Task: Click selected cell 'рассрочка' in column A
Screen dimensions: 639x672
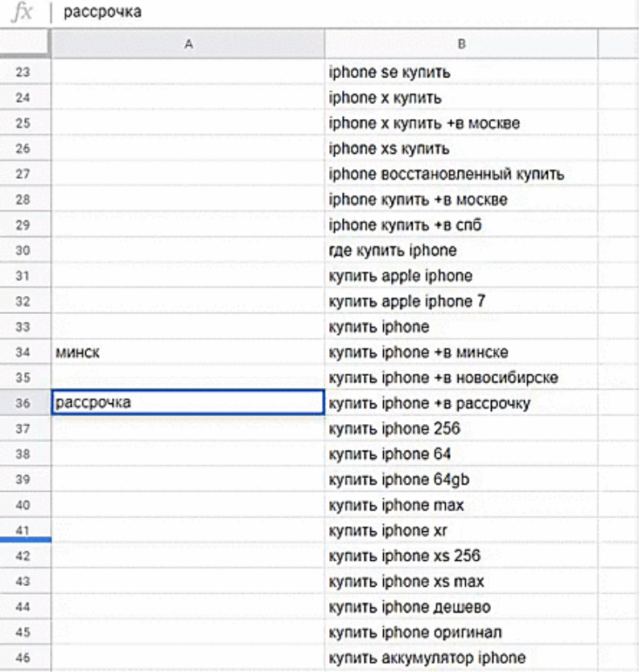Action: coord(188,402)
